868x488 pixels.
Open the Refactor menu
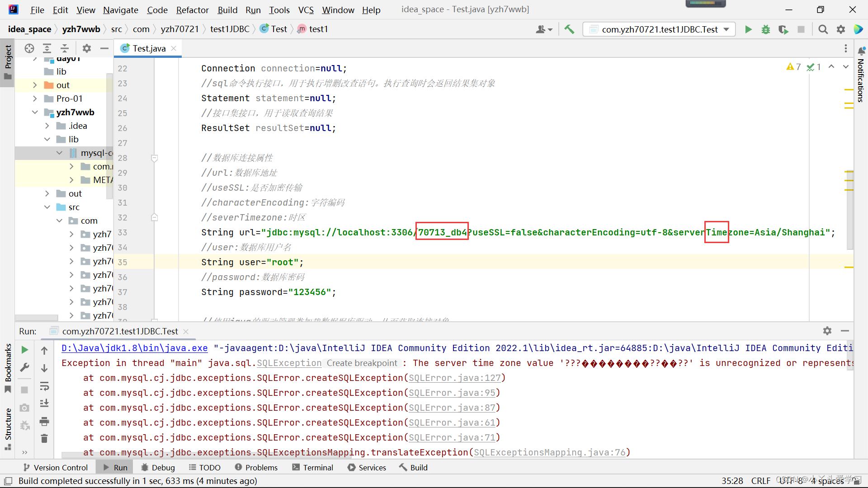(x=192, y=10)
